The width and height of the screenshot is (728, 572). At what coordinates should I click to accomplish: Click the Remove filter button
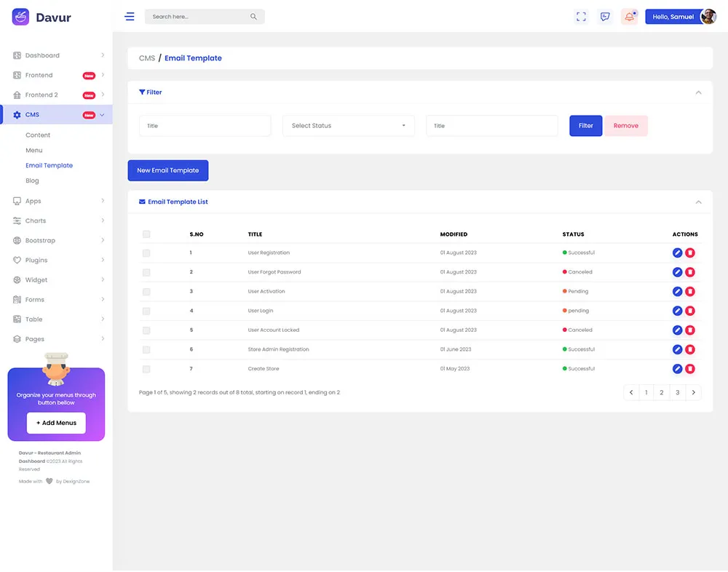[626, 126]
